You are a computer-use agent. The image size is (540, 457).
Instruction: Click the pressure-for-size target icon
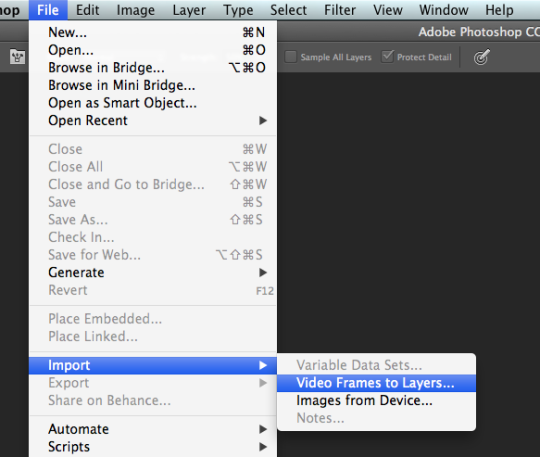click(x=481, y=57)
